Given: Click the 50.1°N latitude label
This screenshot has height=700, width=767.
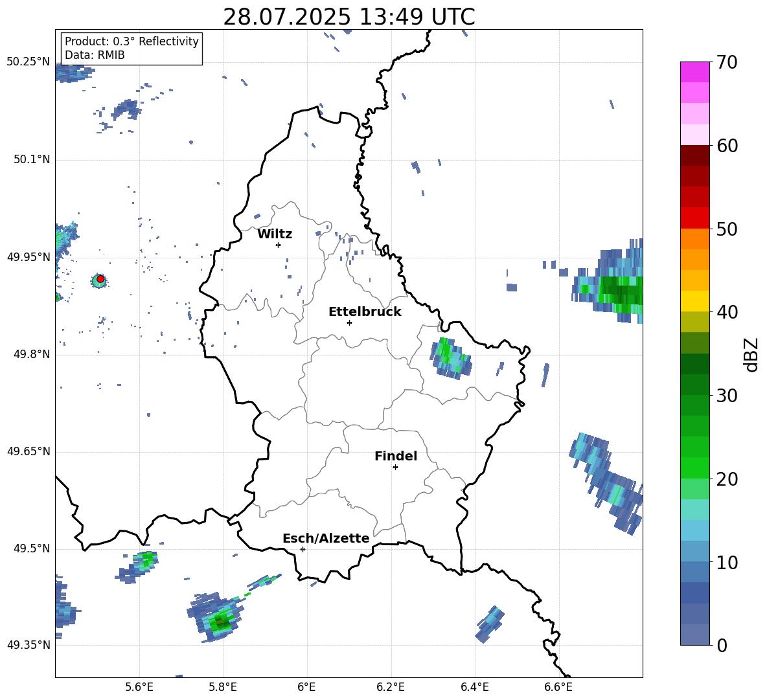Looking at the screenshot, I should click(32, 160).
